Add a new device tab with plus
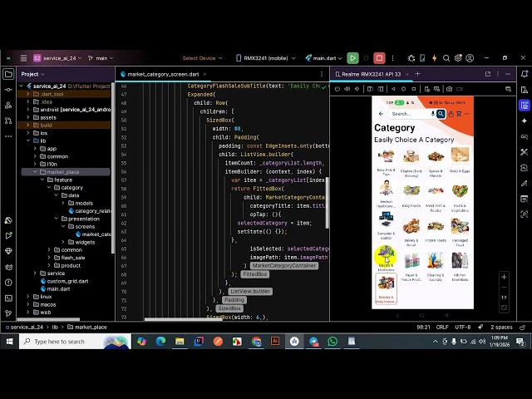Viewport: 532px width, 399px height. click(x=417, y=74)
